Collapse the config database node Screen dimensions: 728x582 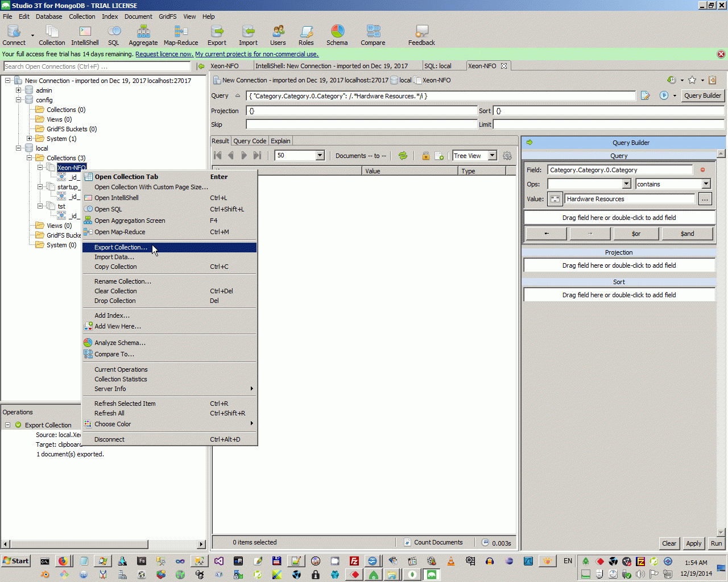tap(19, 100)
